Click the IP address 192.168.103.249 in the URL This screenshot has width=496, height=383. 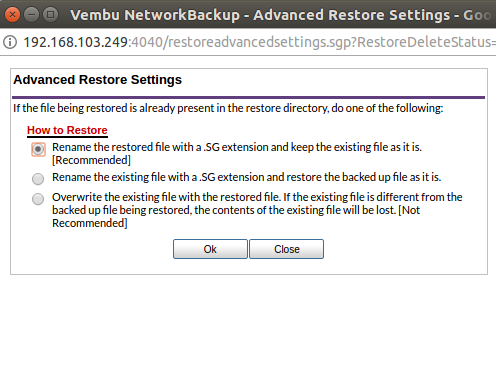76,42
